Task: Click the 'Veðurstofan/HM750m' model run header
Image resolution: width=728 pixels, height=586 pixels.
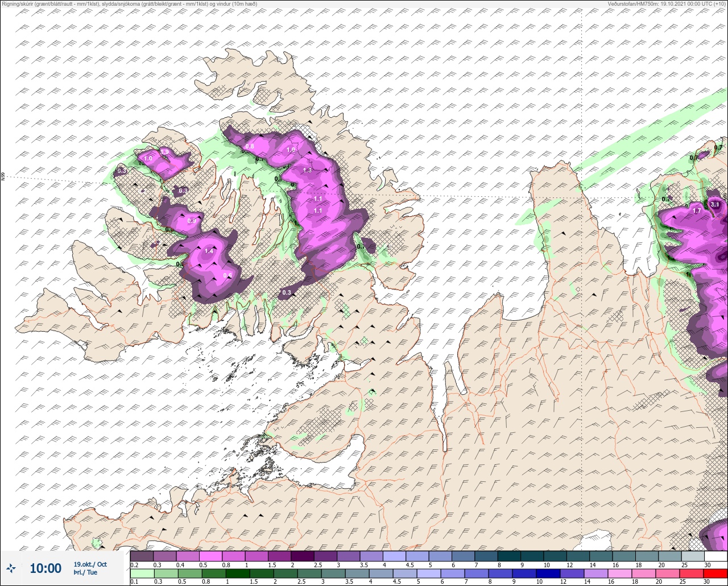Action: pos(666,4)
